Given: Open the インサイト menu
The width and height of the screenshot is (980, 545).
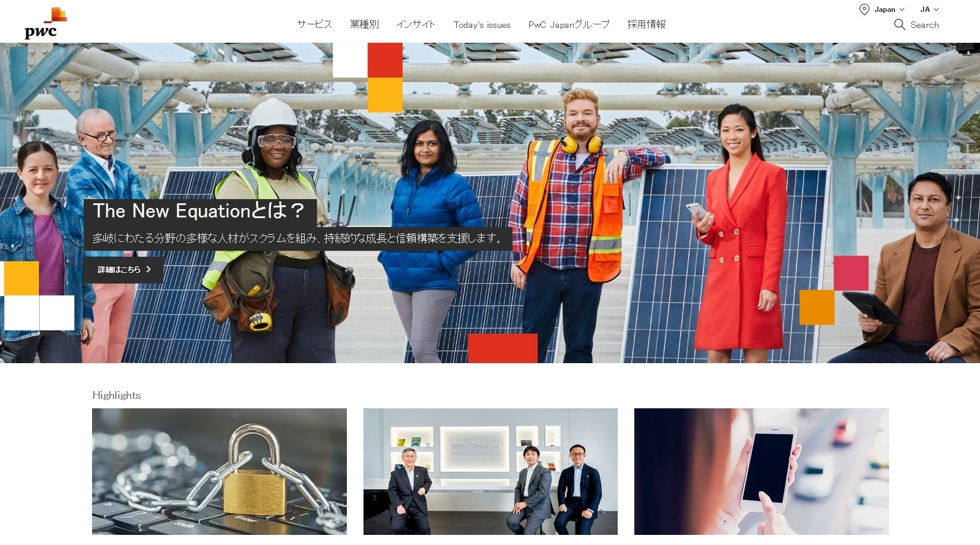Looking at the screenshot, I should coord(416,24).
